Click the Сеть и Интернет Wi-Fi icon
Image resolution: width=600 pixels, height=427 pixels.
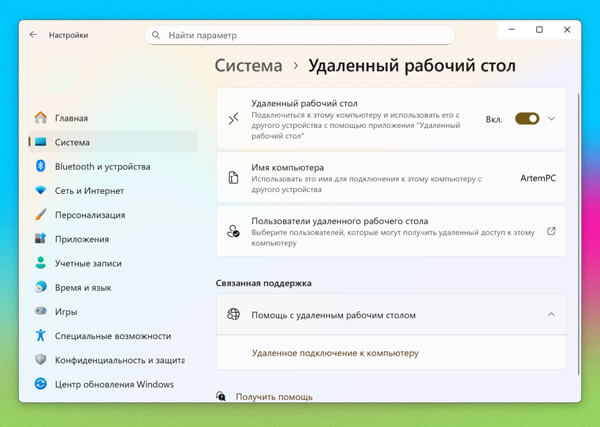tap(41, 190)
